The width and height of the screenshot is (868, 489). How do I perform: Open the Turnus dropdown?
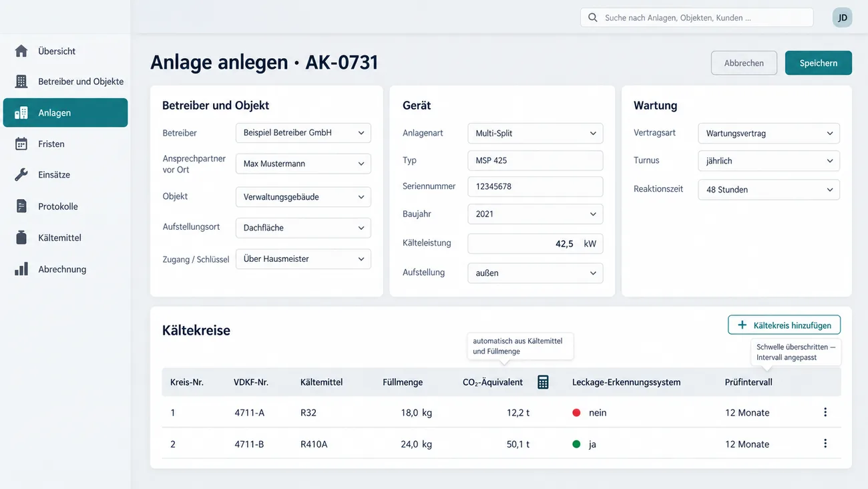tap(769, 161)
